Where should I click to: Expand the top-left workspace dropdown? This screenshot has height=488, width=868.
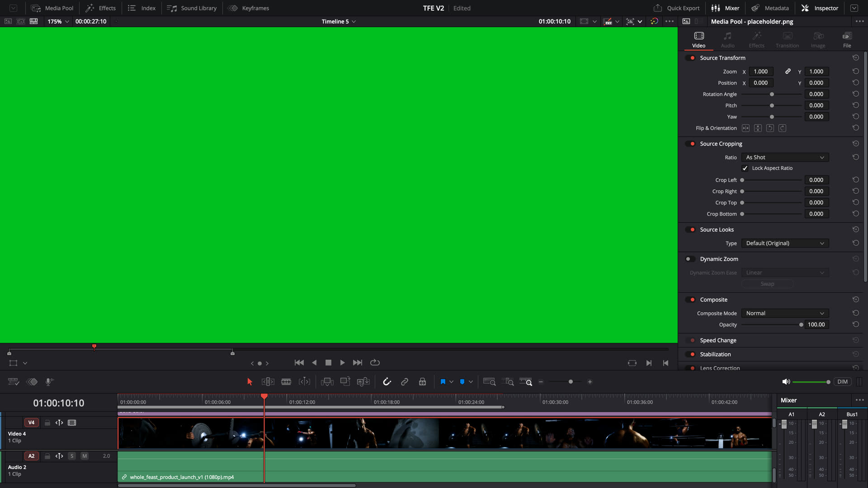pos(14,8)
